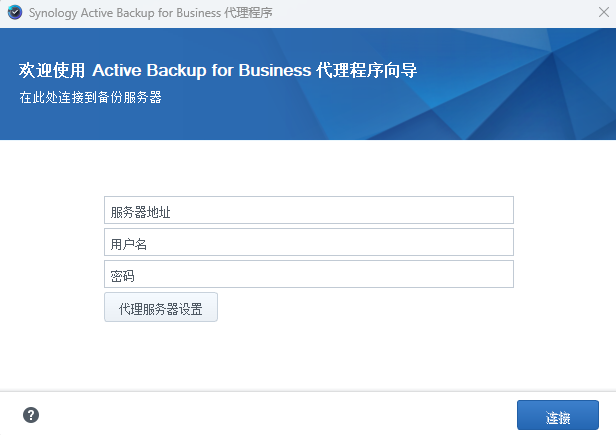The width and height of the screenshot is (616, 435).
Task: Click the word Synology in title bar
Action: (x=57, y=13)
